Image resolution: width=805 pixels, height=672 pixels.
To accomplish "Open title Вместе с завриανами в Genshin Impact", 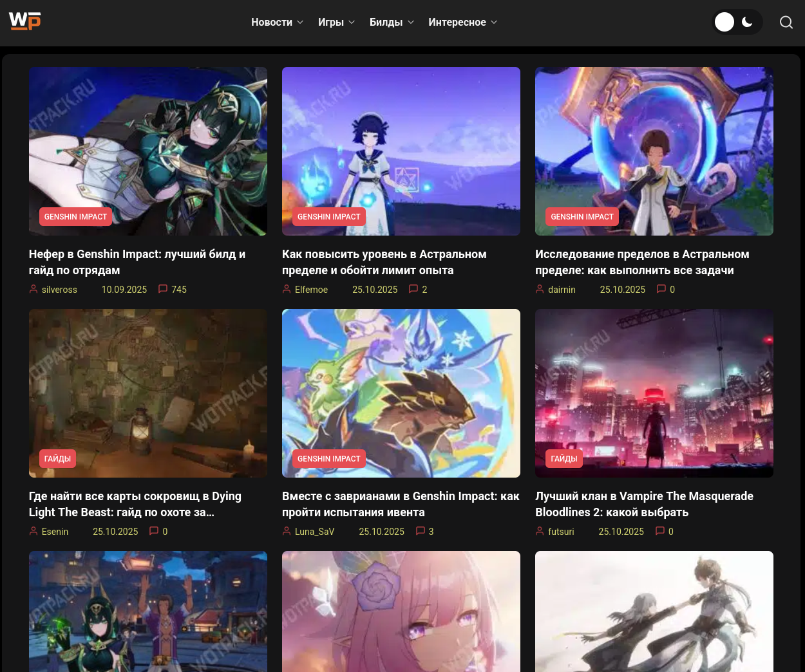I will [401, 504].
